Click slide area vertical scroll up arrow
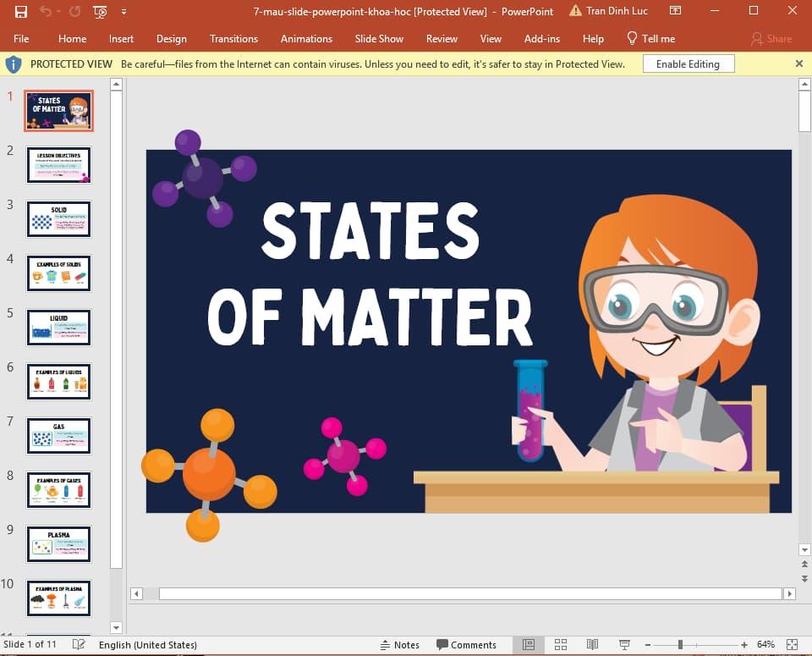 click(x=804, y=84)
